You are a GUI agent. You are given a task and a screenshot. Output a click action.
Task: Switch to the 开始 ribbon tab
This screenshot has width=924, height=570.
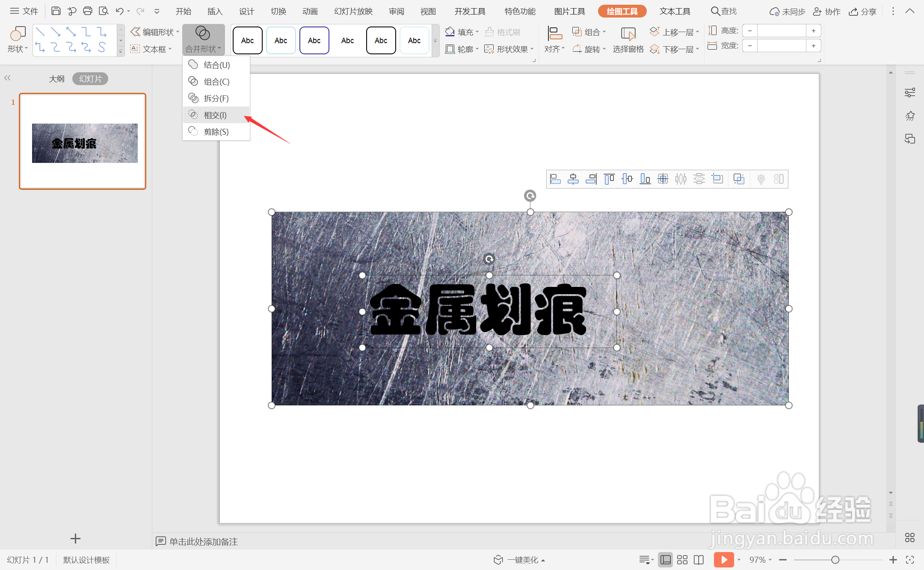click(184, 12)
